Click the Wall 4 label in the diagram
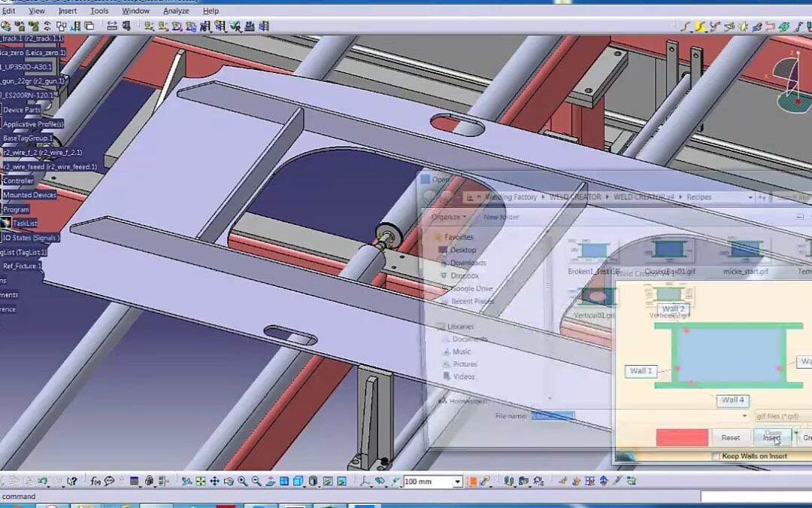Viewport: 812px width, 508px height. click(x=733, y=400)
